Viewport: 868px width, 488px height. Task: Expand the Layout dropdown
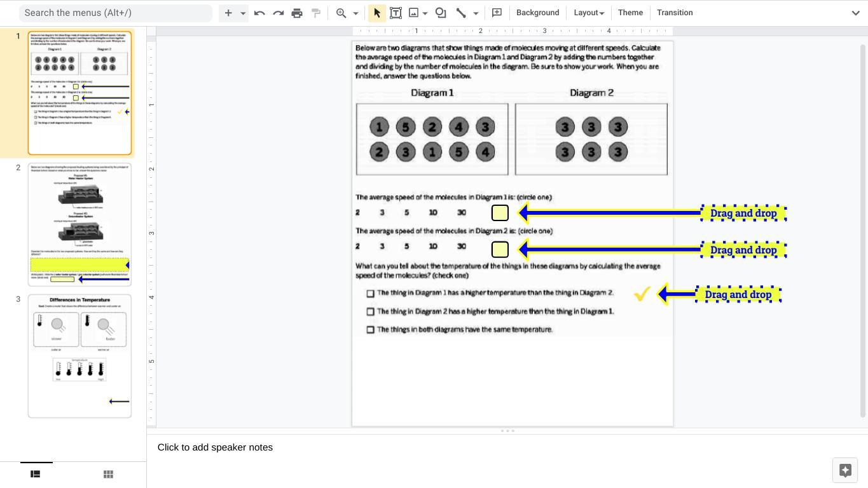click(x=588, y=13)
